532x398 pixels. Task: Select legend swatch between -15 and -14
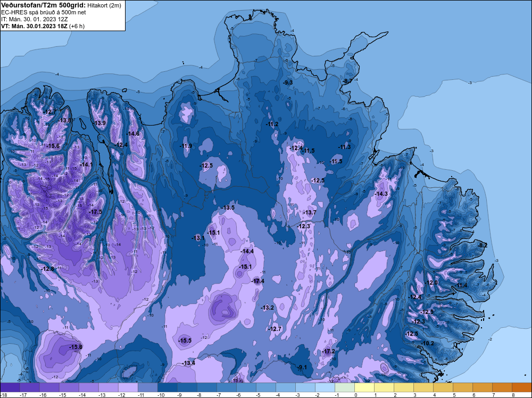point(69,387)
